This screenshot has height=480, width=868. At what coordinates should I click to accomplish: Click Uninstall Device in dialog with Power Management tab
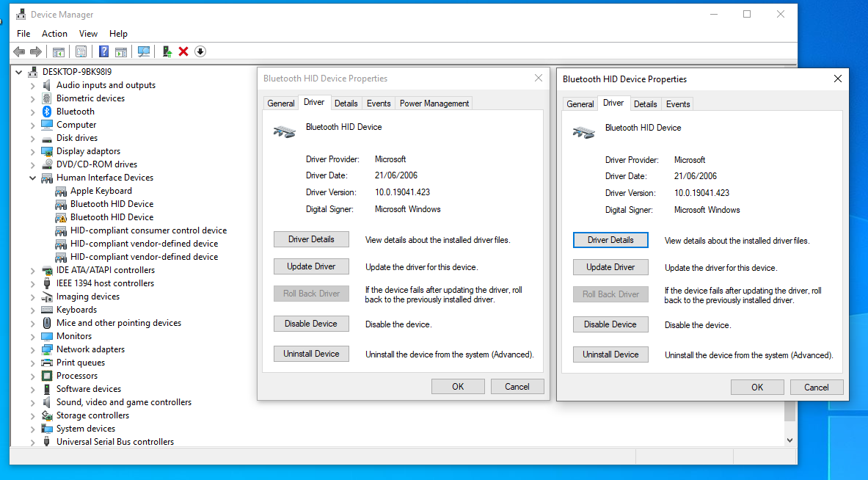coord(311,354)
